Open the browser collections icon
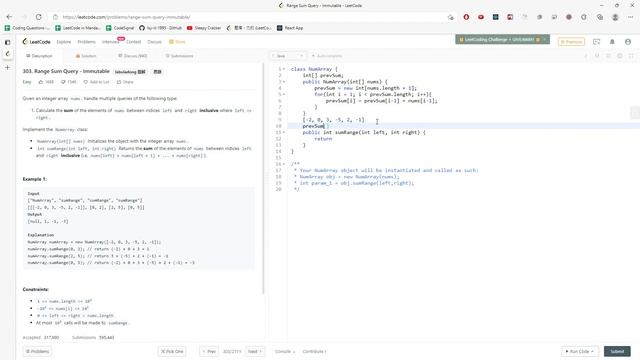This screenshot has width=640, height=360. 600,17
